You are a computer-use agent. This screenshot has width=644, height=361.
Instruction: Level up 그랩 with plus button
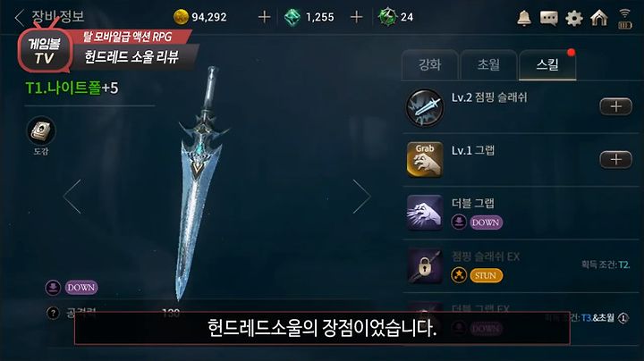615,159
